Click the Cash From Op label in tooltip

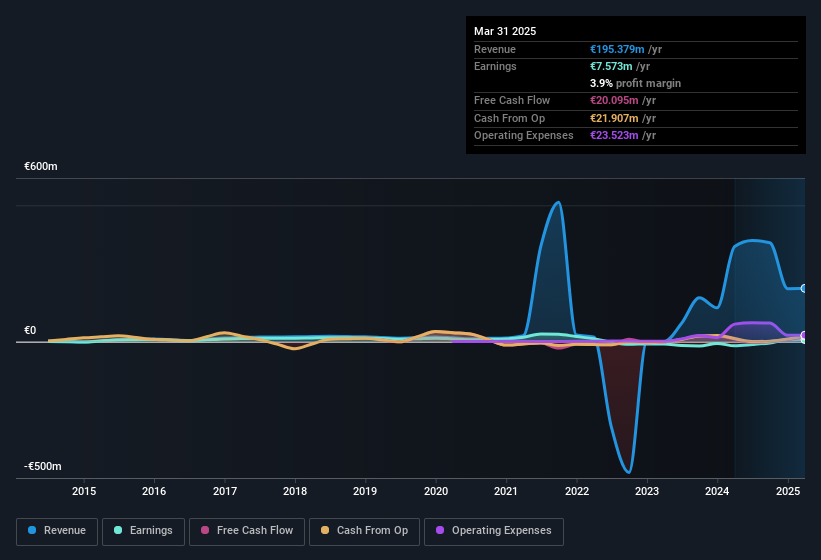[x=509, y=118]
